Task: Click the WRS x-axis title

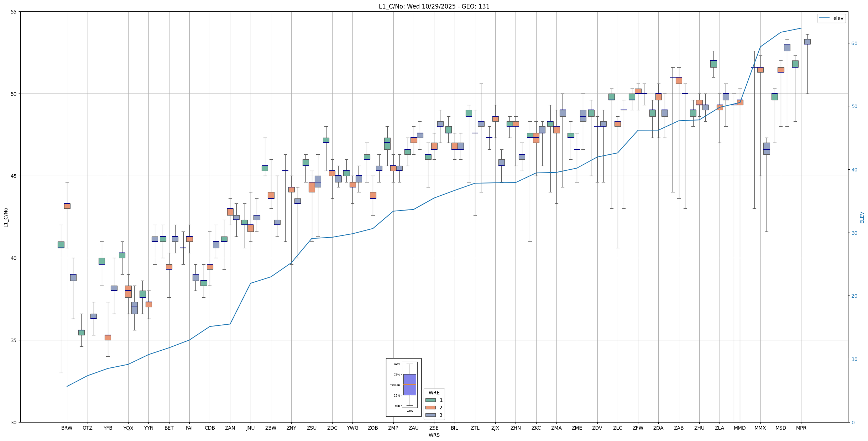Action: 434,435
